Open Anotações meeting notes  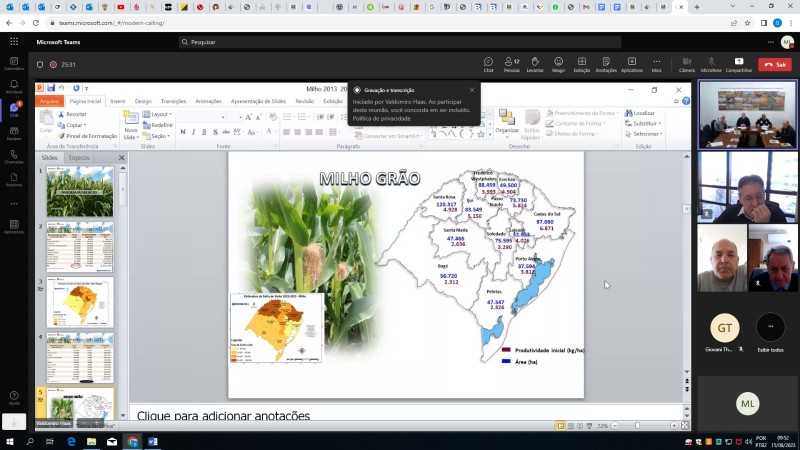click(606, 64)
